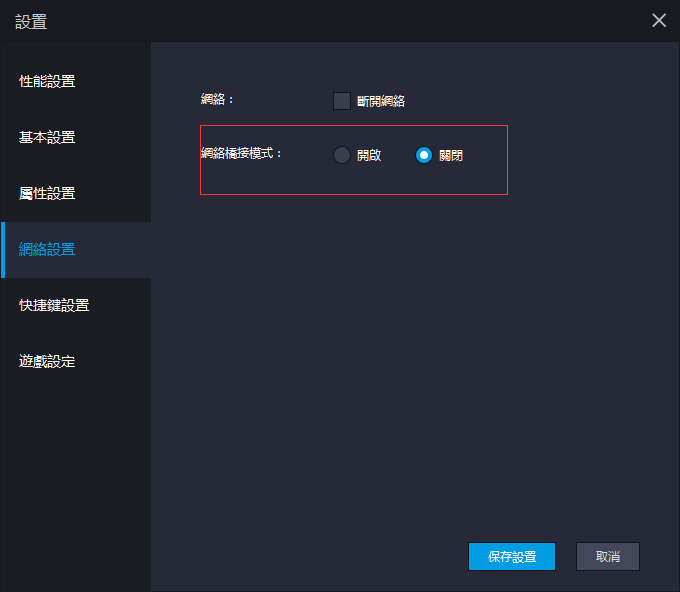Screen dimensions: 680x592
Task: Enable bridge mode via 開啟 radio circle
Action: click(x=342, y=155)
